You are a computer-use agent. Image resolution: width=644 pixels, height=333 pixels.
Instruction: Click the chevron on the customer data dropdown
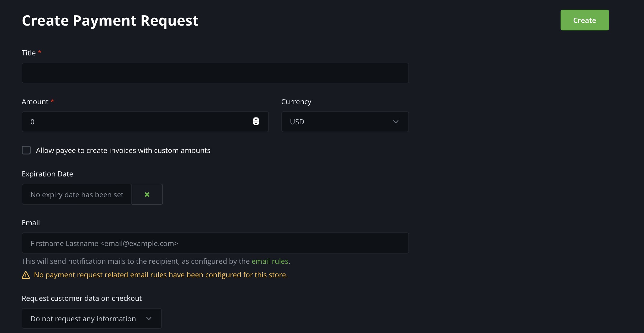(x=149, y=318)
